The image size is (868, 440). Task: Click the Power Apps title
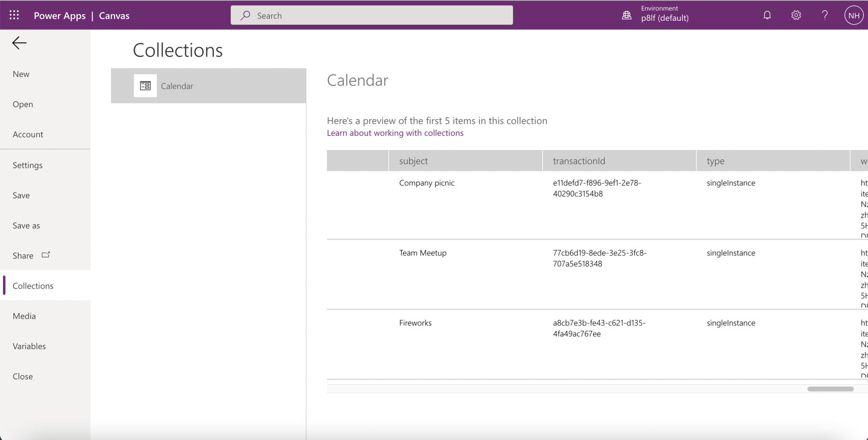tap(60, 16)
